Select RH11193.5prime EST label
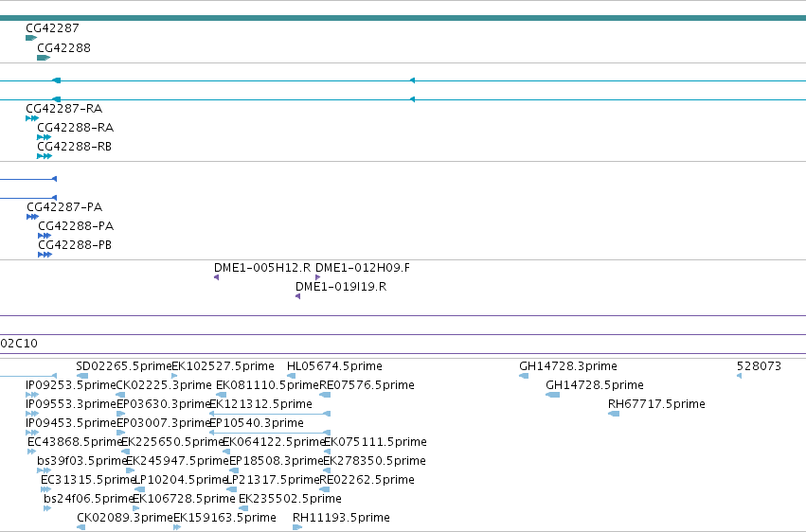806x532 pixels. [x=341, y=518]
